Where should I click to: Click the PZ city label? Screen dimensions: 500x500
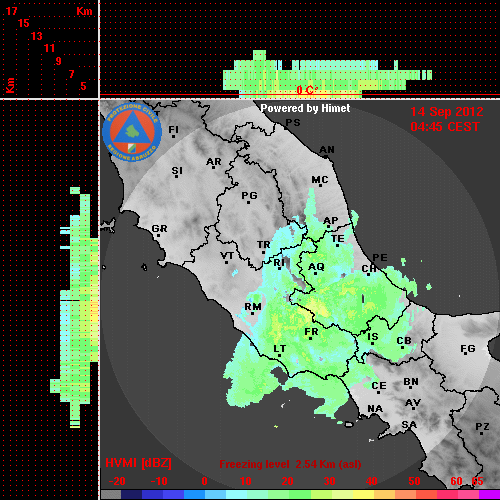482,427
